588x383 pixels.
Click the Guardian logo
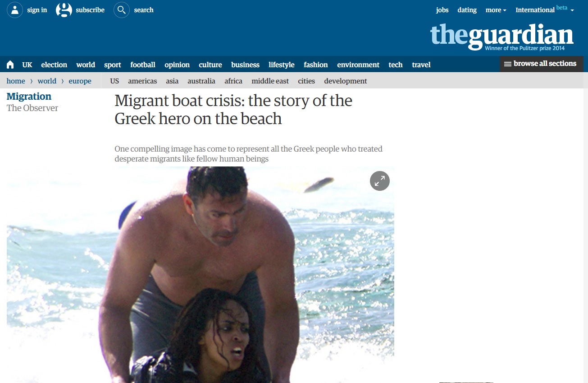point(502,37)
